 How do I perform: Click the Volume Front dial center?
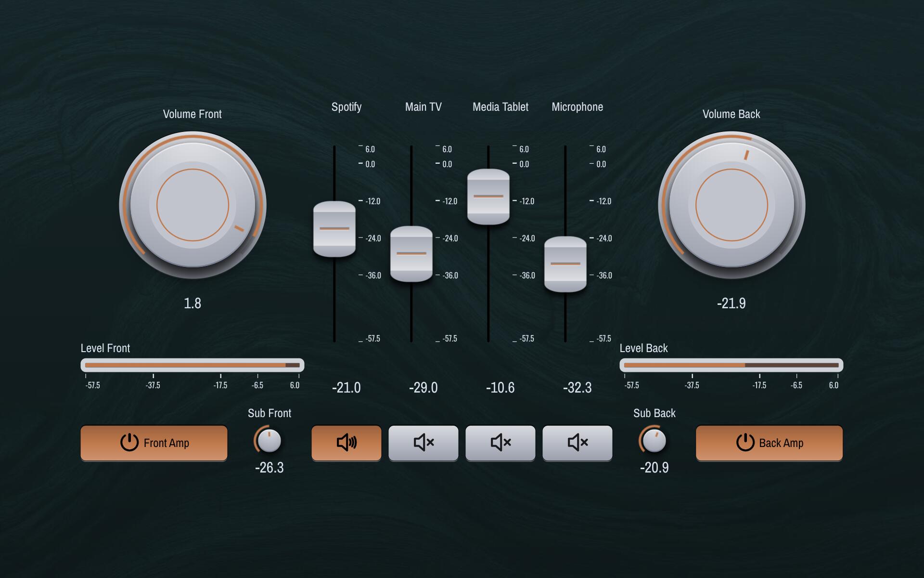click(192, 205)
